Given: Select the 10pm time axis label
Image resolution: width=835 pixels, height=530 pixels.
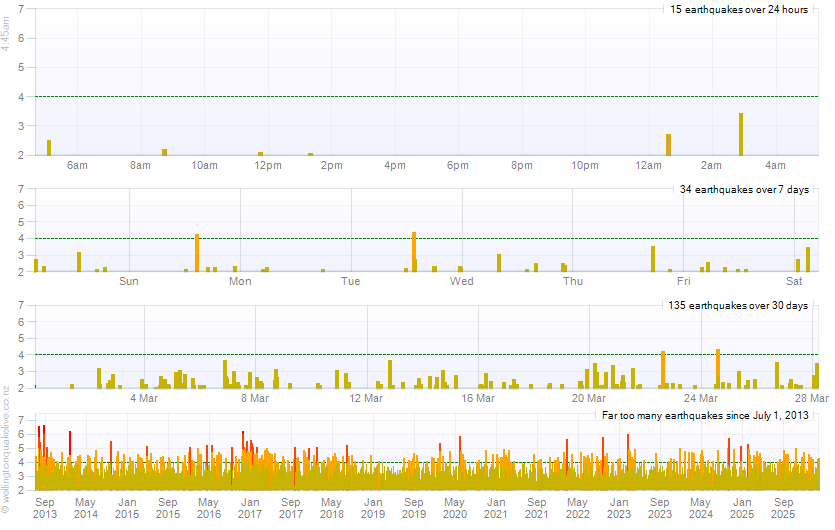Looking at the screenshot, I should tap(585, 165).
